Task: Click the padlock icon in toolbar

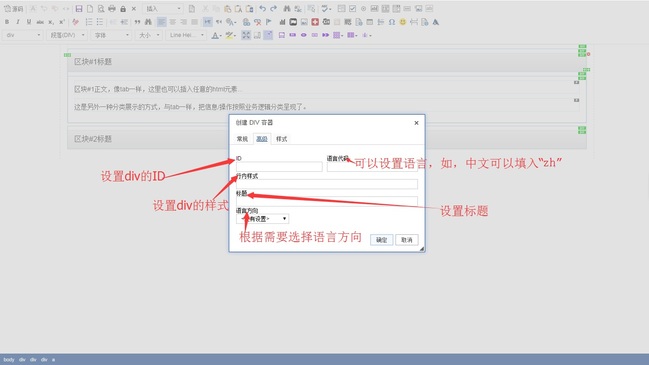Action: [x=123, y=9]
